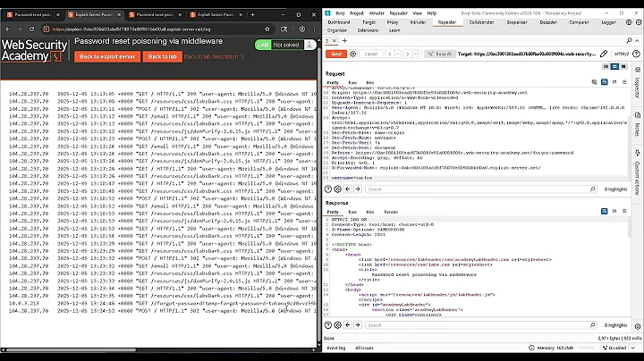
Task: Open the Notes side panel
Action: [638, 125]
